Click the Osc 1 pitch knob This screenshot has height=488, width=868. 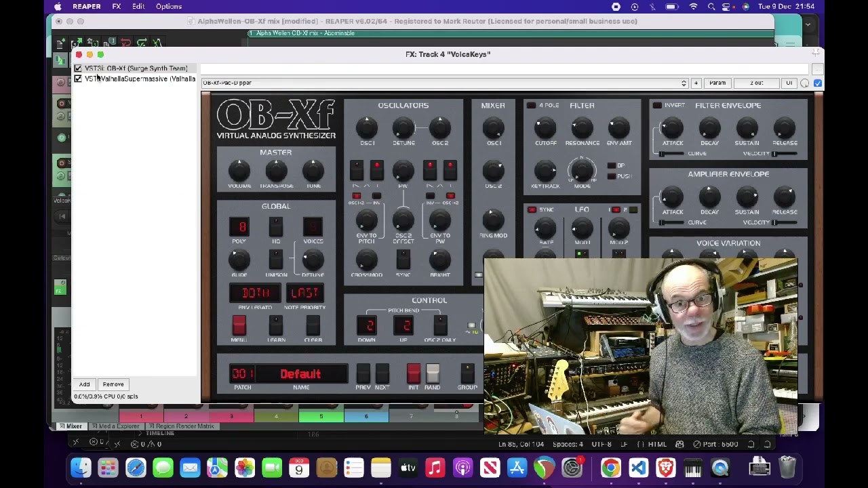tap(367, 127)
